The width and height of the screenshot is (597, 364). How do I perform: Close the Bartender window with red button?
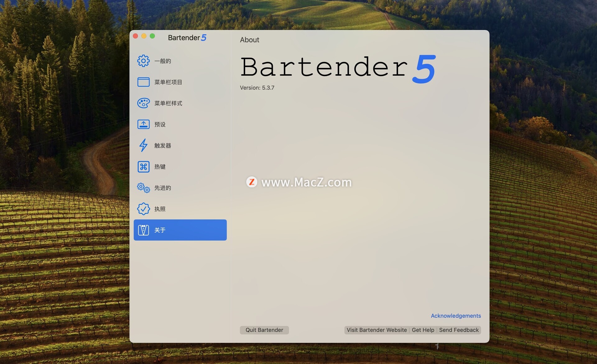[x=136, y=36]
